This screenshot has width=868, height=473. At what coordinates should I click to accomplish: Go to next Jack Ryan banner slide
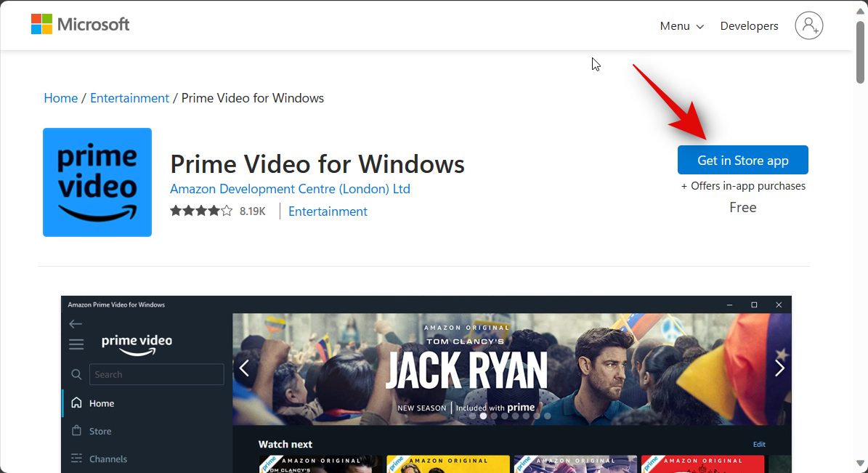[x=779, y=368]
